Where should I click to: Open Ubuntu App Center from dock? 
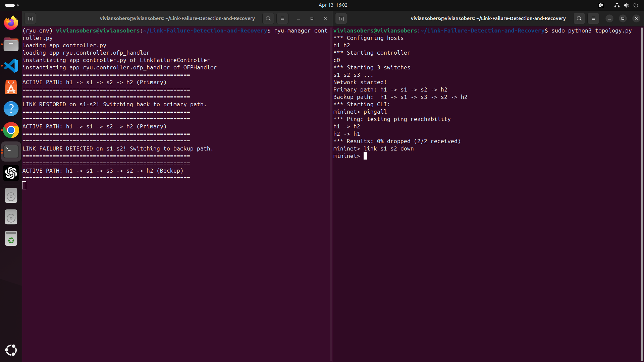[x=11, y=87]
